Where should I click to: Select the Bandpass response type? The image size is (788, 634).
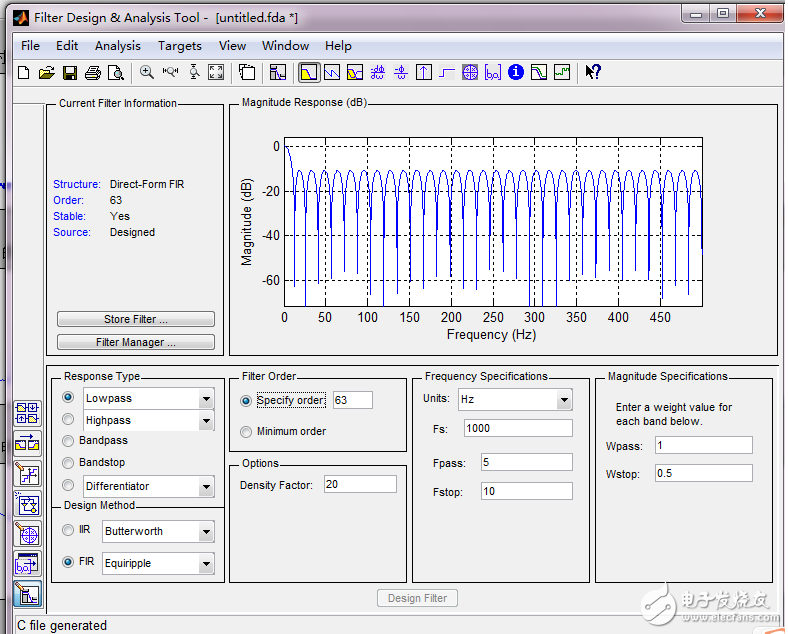(x=69, y=441)
